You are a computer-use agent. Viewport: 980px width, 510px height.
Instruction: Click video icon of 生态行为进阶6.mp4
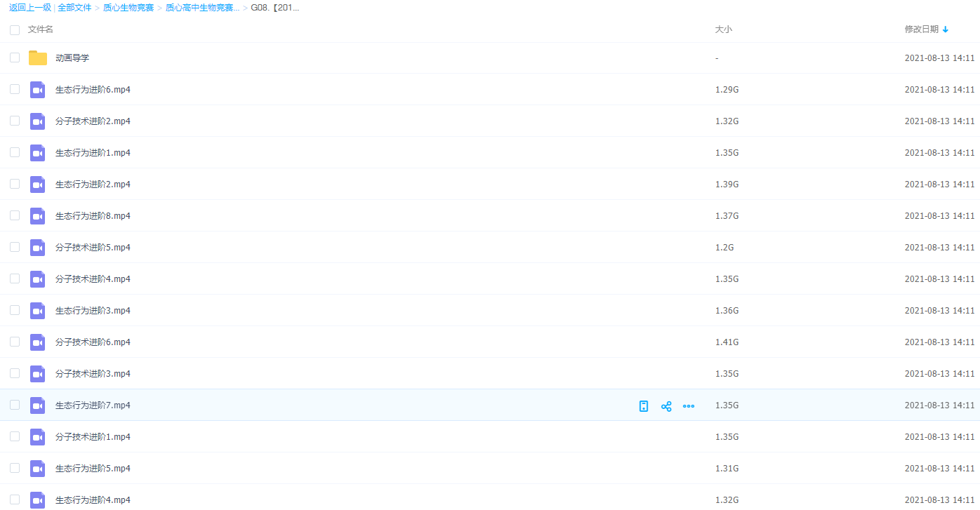pos(38,90)
